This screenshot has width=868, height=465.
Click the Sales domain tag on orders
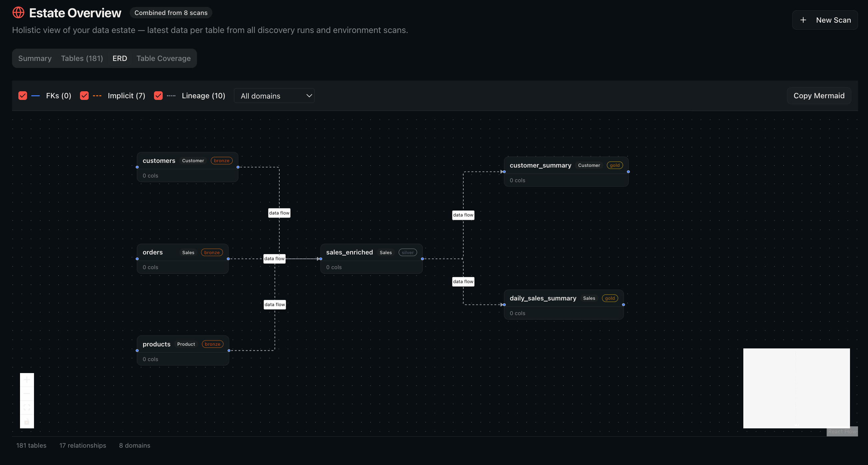pos(188,252)
